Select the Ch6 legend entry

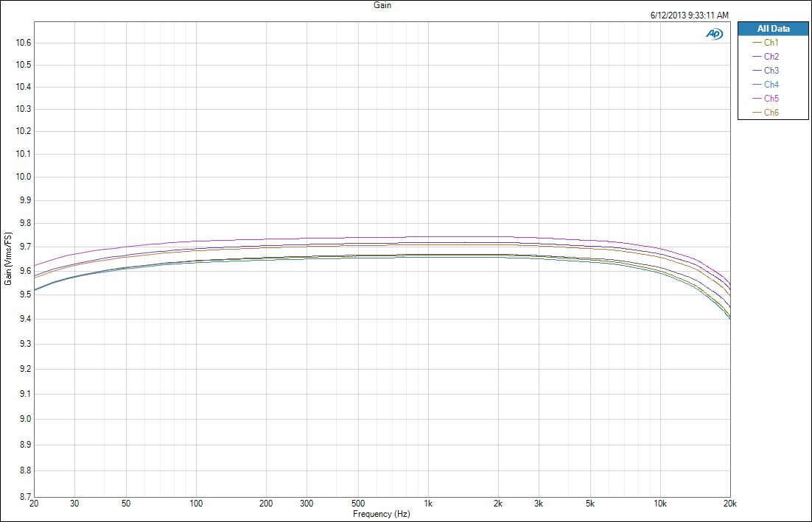tap(766, 112)
